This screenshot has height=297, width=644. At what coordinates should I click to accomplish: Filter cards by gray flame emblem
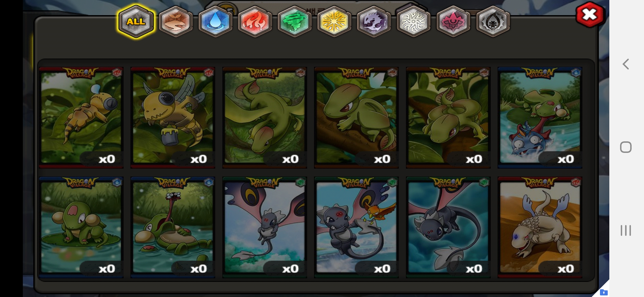pos(493,21)
